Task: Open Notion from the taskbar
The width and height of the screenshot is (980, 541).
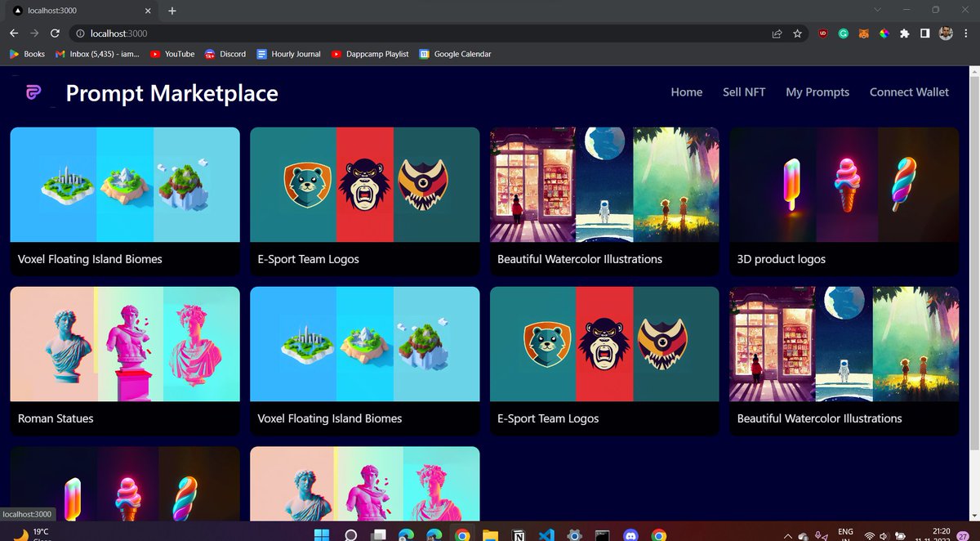Action: 519,535
